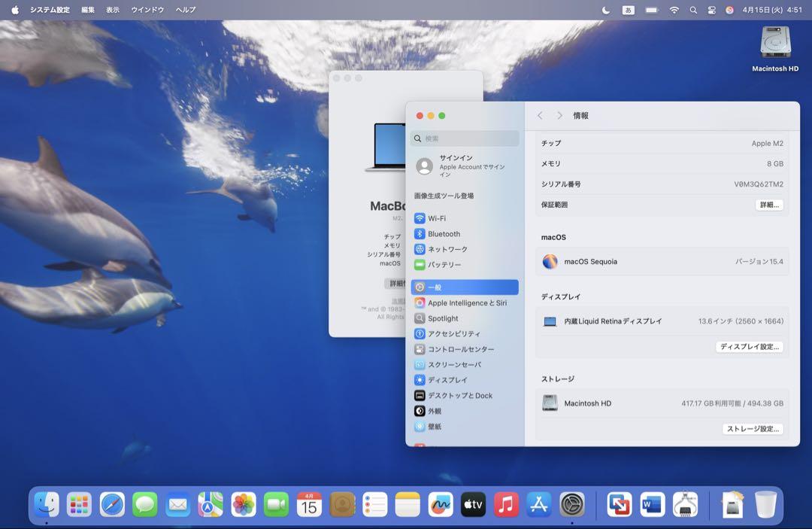Select バッテリー in the sidebar
812x529 pixels.
coord(465,265)
